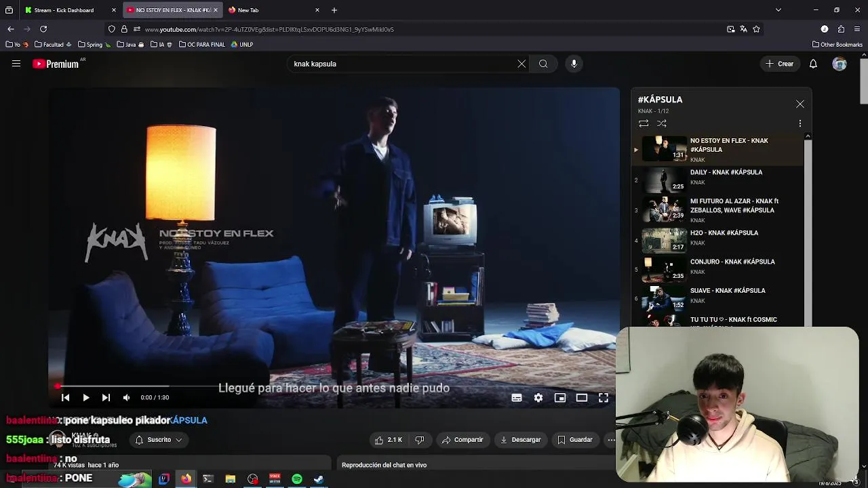Enter fullscreen on the video
The image size is (868, 488).
pyautogui.click(x=604, y=398)
